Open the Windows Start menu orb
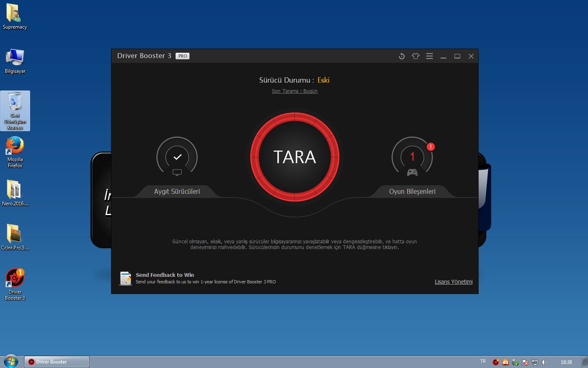The width and height of the screenshot is (588, 368). coord(11,361)
